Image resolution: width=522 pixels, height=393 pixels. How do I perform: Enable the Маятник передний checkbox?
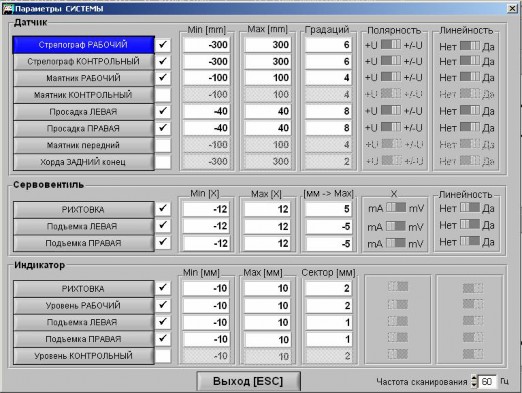(x=163, y=145)
